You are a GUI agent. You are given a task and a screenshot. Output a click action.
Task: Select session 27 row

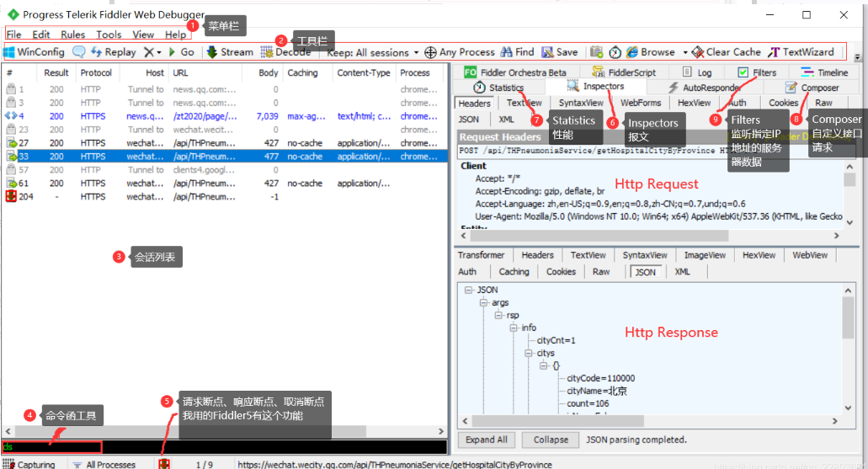click(224, 143)
